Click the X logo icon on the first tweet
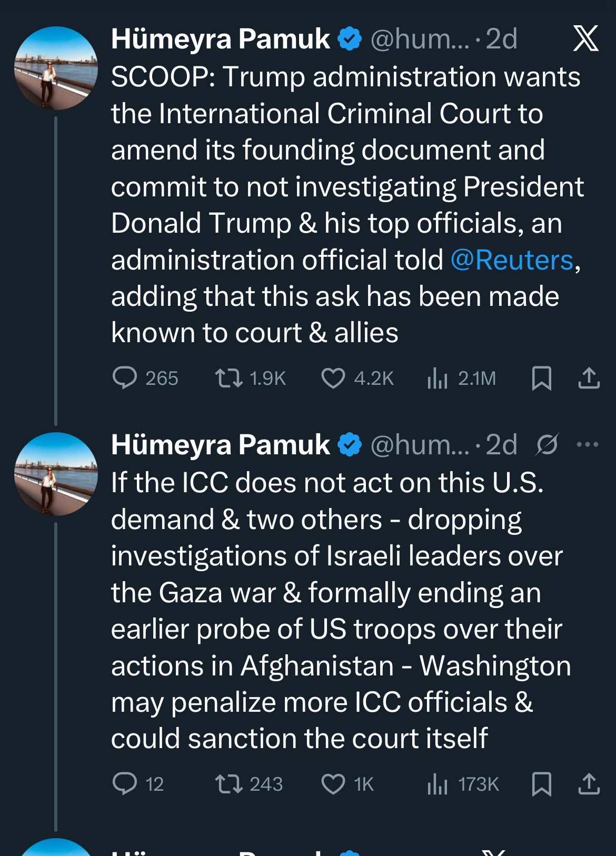616x856 pixels. pos(585,38)
